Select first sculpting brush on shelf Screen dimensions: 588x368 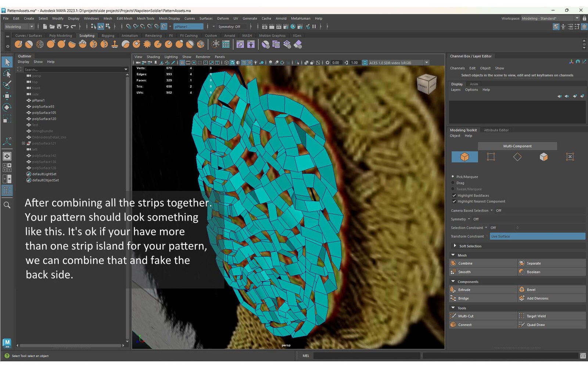click(18, 45)
